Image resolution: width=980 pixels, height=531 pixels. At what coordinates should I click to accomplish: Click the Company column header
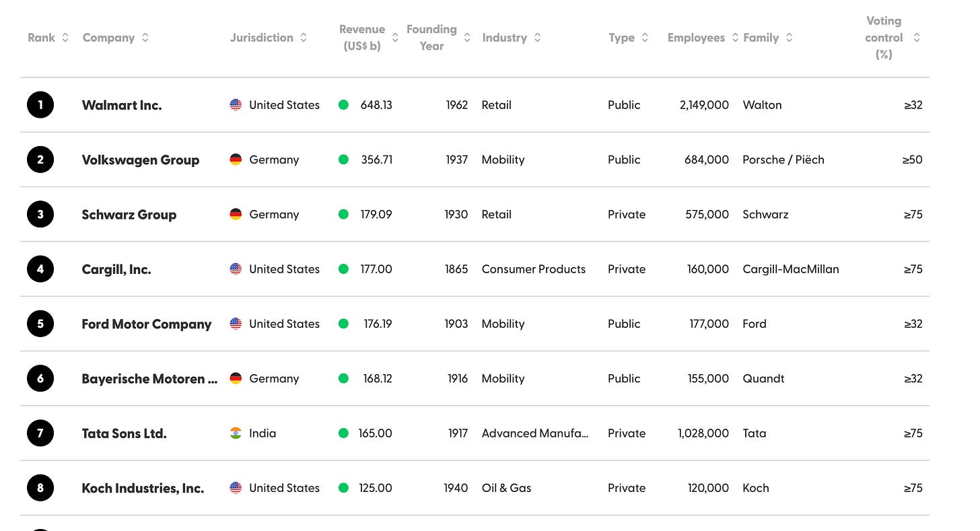coord(108,38)
